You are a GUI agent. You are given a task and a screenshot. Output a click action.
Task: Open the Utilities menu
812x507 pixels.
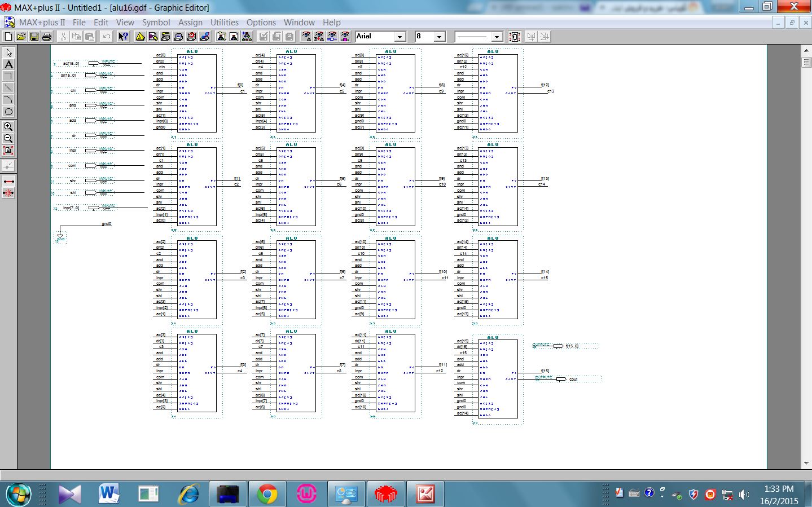pyautogui.click(x=224, y=23)
